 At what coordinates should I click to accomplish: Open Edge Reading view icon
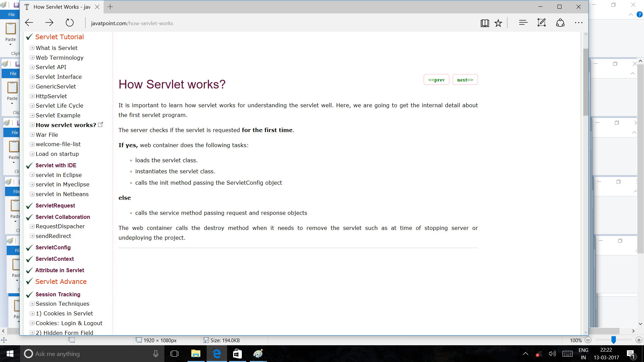pos(485,23)
